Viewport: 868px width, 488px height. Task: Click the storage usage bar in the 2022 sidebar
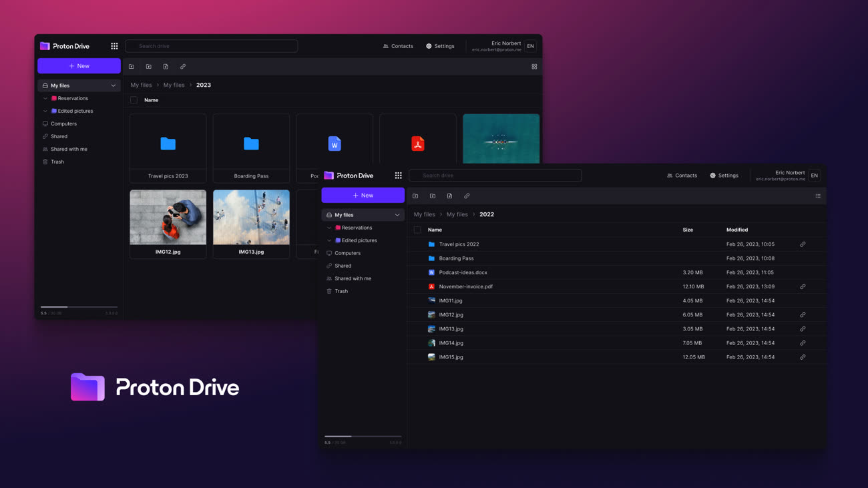[x=363, y=437]
